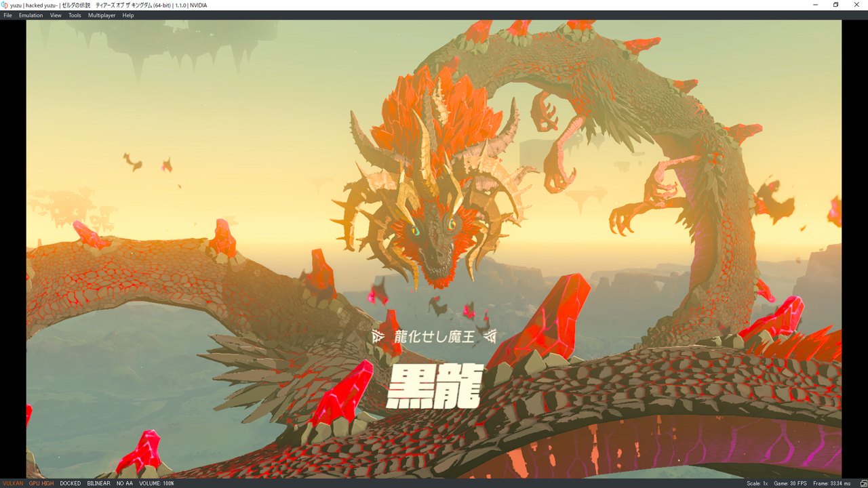The width and height of the screenshot is (868, 488).
Task: Open the Help menu
Action: pyautogui.click(x=128, y=15)
